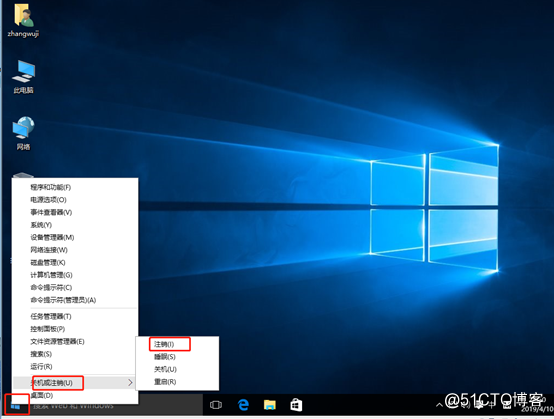Launch 命令提示符(C) from the menu

click(75, 288)
